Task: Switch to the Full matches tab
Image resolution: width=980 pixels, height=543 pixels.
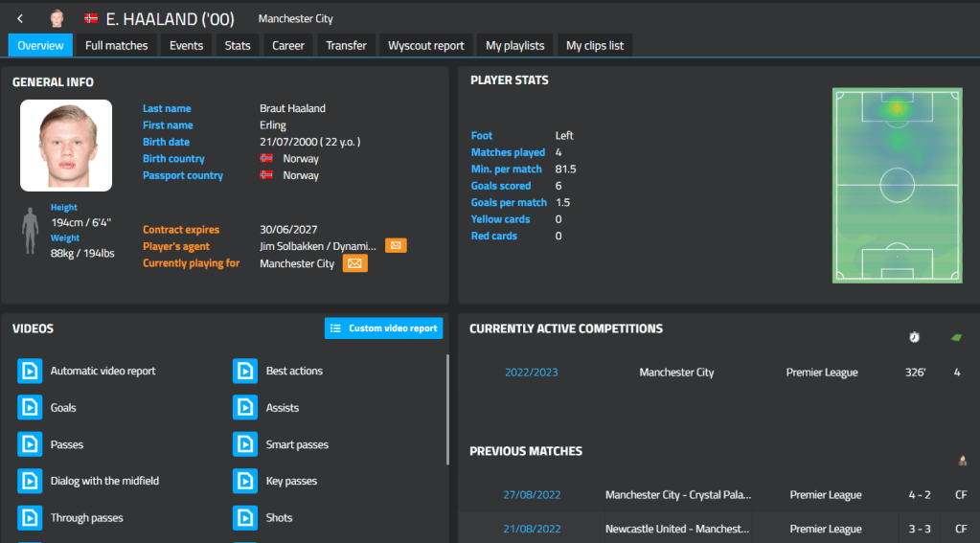Action: click(117, 45)
